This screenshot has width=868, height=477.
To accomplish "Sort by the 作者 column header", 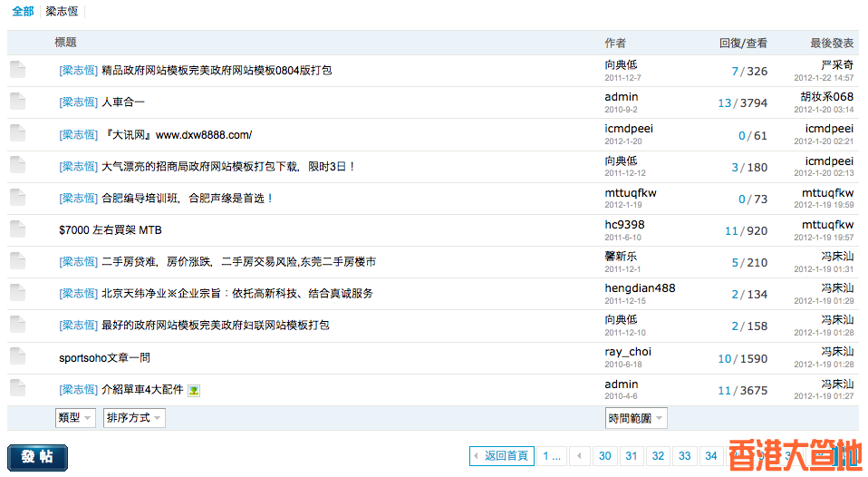I will (615, 43).
